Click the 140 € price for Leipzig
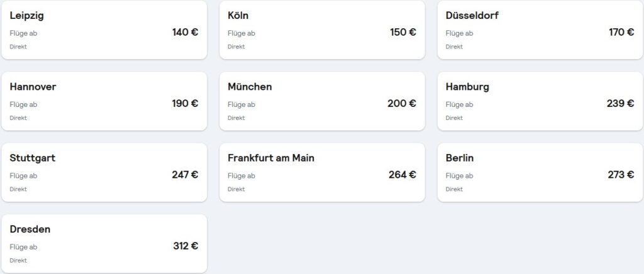 pos(186,32)
